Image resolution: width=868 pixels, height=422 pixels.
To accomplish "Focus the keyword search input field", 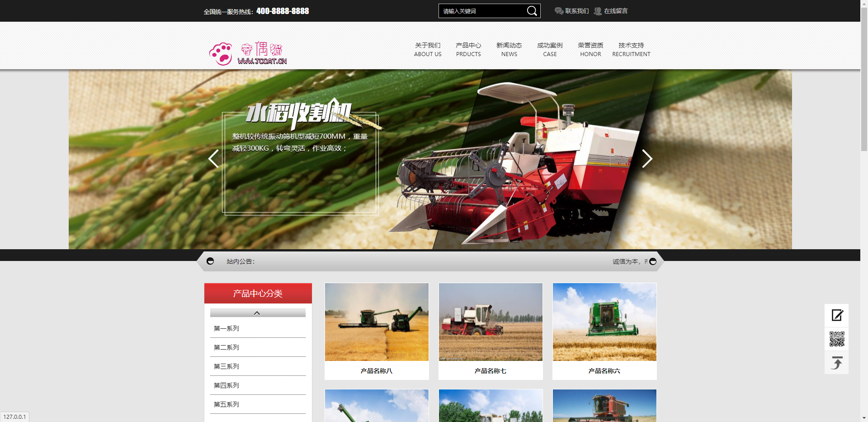I will point(482,11).
